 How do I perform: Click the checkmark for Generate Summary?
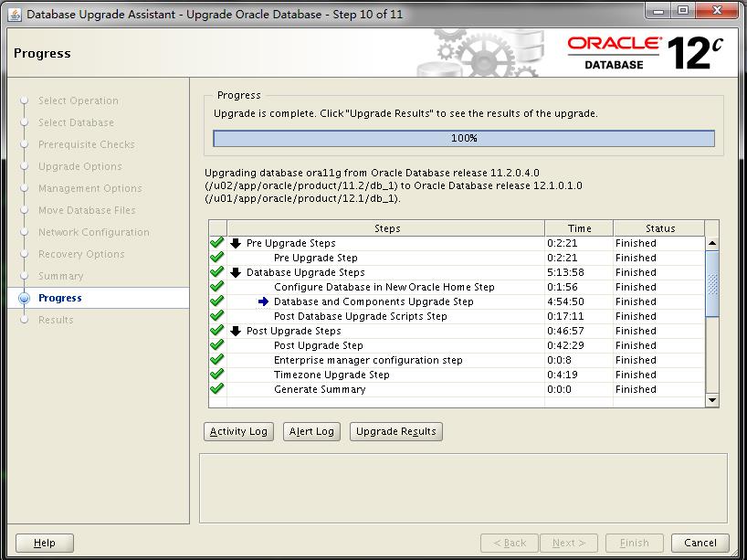click(x=217, y=389)
